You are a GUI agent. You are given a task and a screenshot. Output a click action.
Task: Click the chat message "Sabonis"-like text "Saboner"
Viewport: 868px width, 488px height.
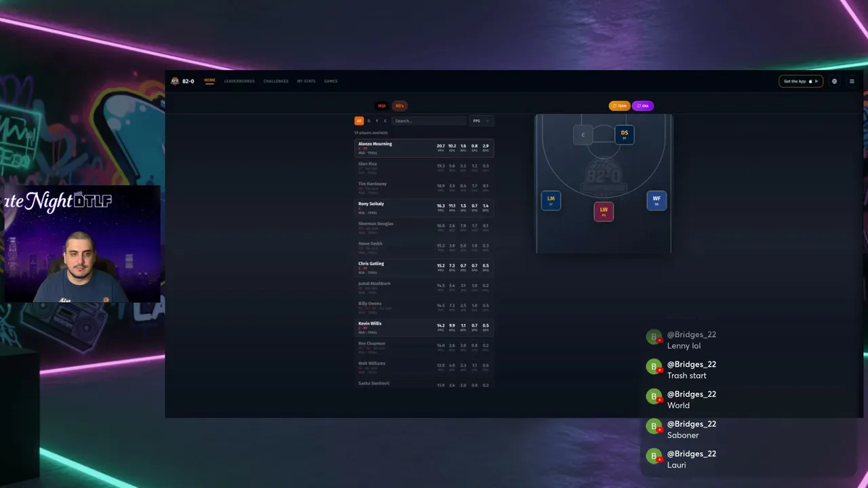[x=683, y=435]
